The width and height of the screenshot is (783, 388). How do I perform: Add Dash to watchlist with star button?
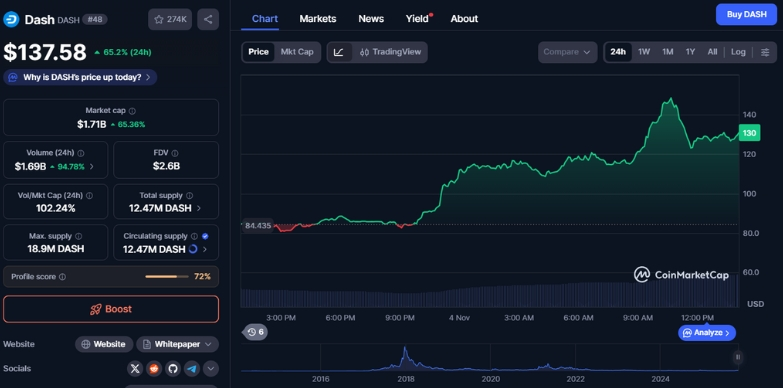(x=170, y=19)
